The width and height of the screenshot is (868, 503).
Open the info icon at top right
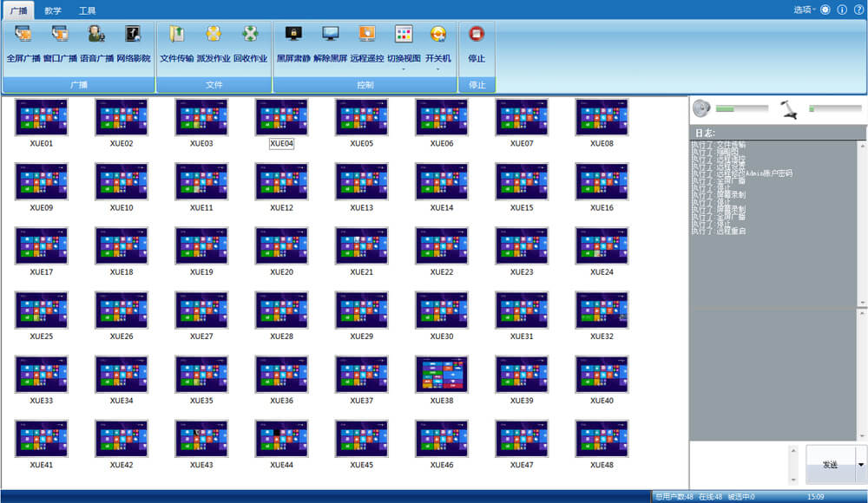point(842,10)
